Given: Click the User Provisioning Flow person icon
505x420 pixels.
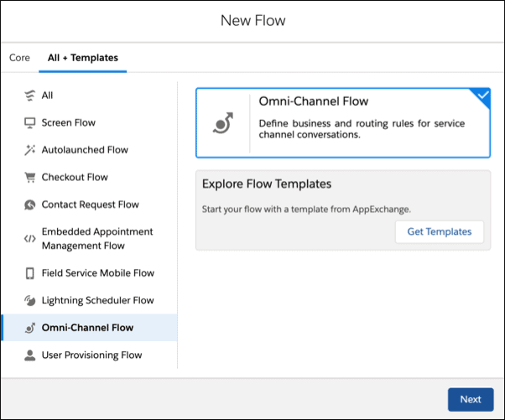Looking at the screenshot, I should [x=29, y=355].
